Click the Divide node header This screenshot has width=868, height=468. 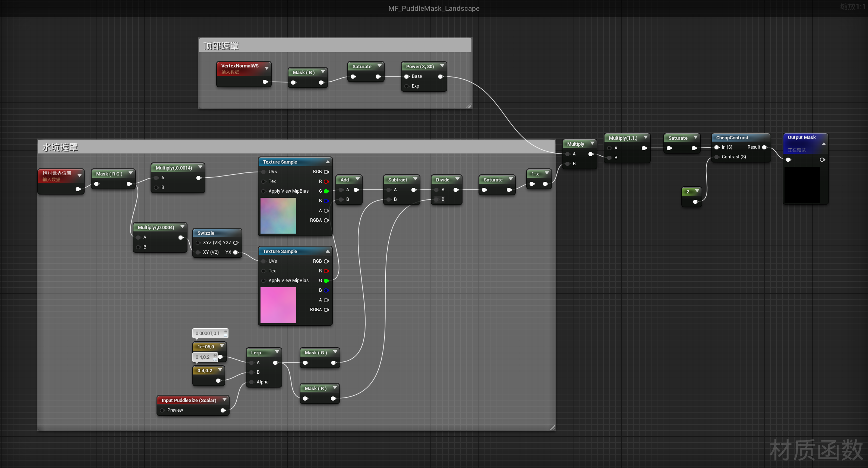pyautogui.click(x=443, y=180)
